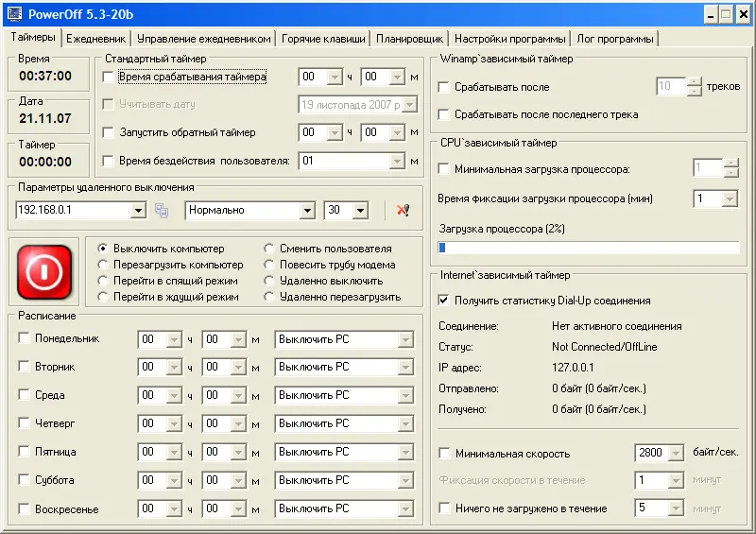
Task: Click the network computers browse icon
Action: pyautogui.click(x=162, y=211)
